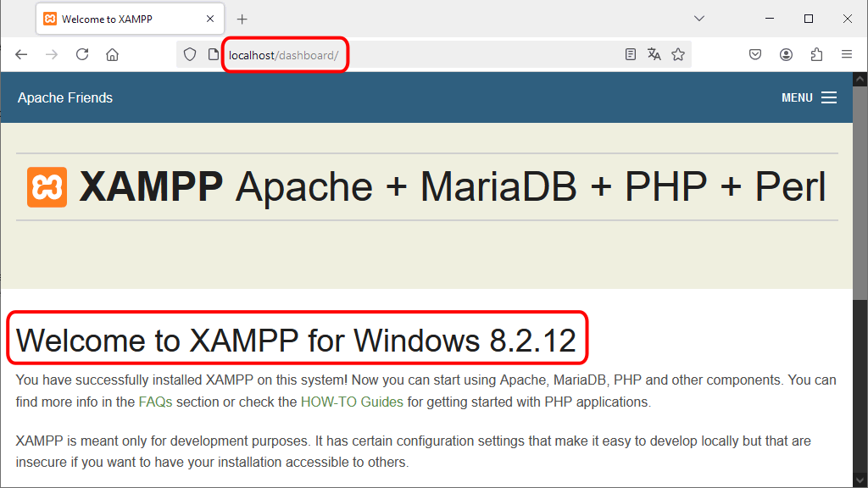Expand the MENU hamburger button
The image size is (868, 488).
[x=809, y=98]
